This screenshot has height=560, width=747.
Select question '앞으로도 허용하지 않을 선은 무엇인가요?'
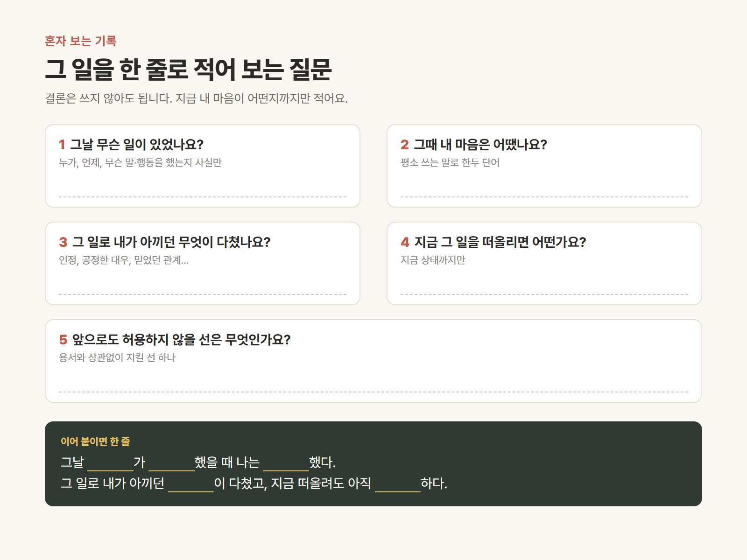181,340
